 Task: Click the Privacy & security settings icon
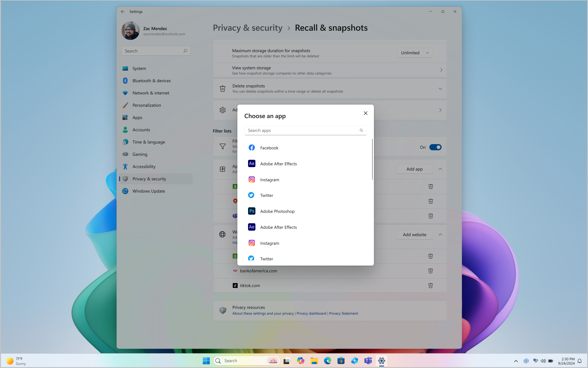click(125, 178)
